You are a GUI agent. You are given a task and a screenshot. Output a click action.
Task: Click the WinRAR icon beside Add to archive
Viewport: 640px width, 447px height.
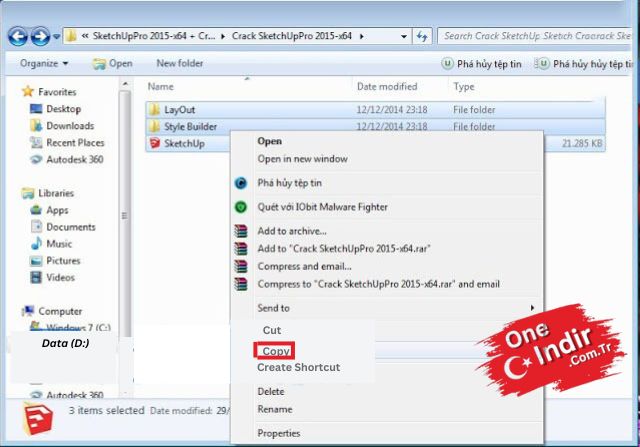pos(240,232)
